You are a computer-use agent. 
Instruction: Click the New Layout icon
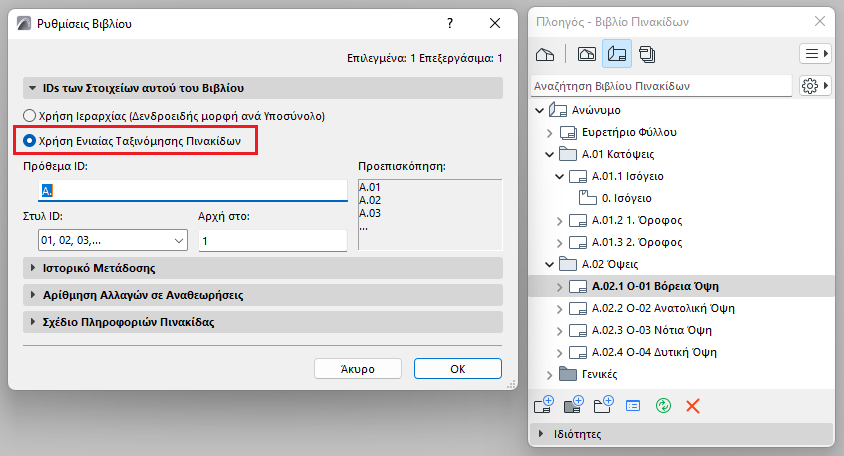pos(544,405)
